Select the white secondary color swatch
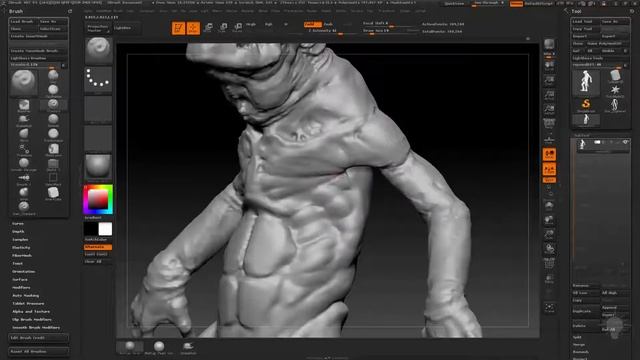 (x=105, y=229)
